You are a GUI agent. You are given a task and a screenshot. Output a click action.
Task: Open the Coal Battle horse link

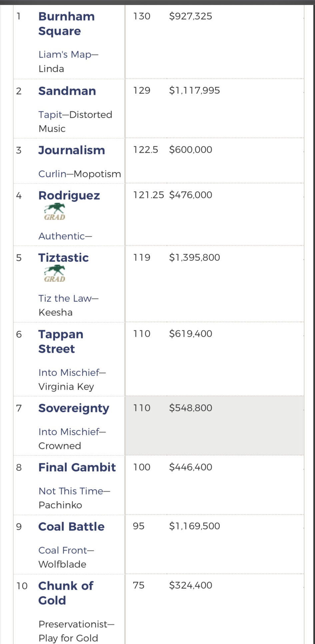pyautogui.click(x=71, y=527)
